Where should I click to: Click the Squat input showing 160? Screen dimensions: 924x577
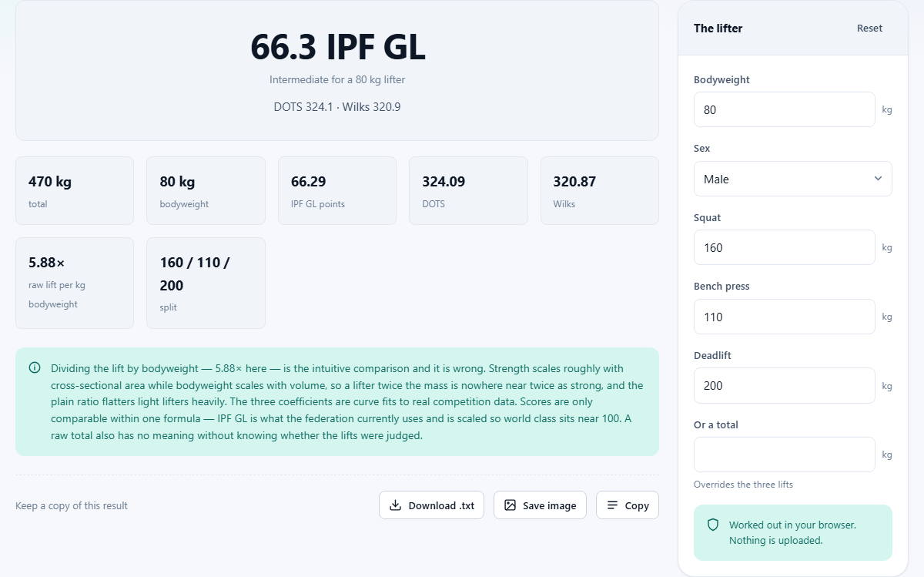[784, 247]
